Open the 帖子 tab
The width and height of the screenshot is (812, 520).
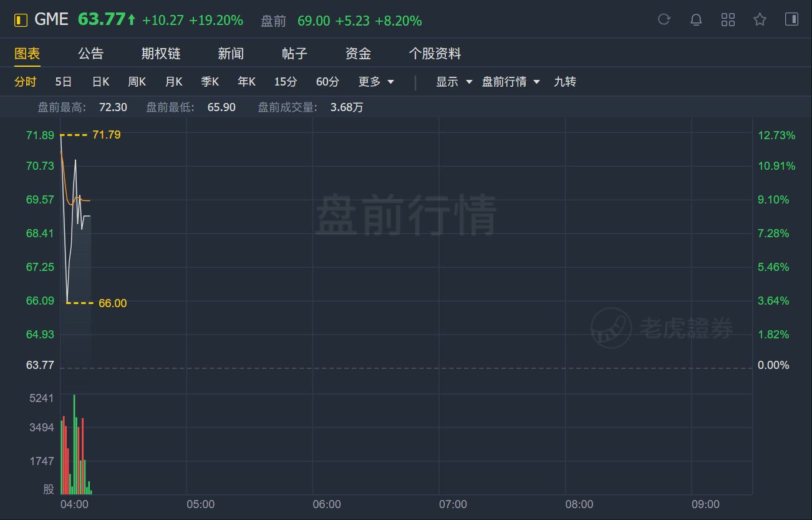(294, 54)
